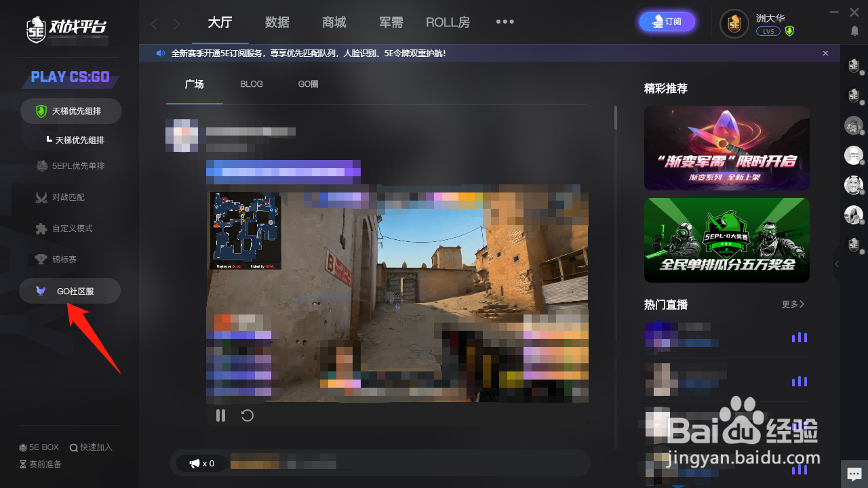Click the puzzle icon for 自定义模式
Viewport: 868px width, 488px height.
point(41,229)
